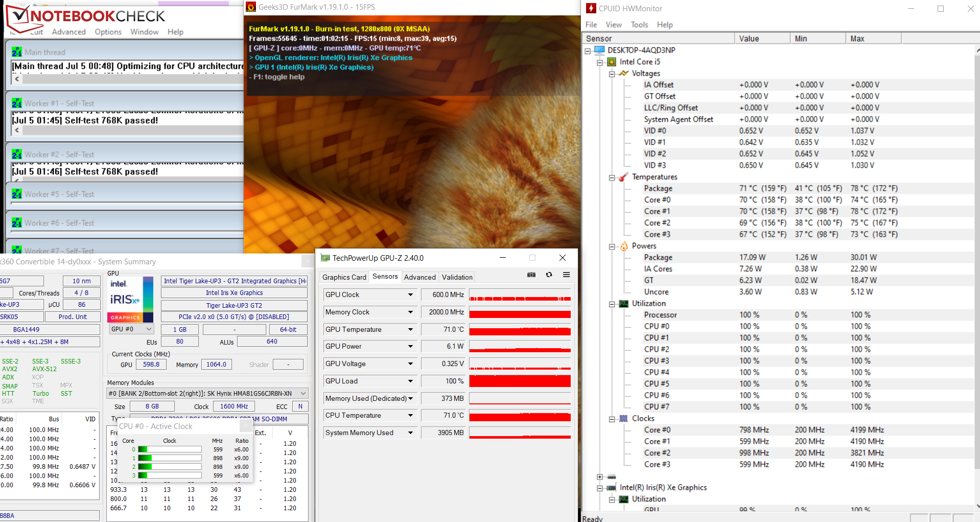The width and height of the screenshot is (980, 522).
Task: Click the Powers flame icon
Action: tap(624, 246)
